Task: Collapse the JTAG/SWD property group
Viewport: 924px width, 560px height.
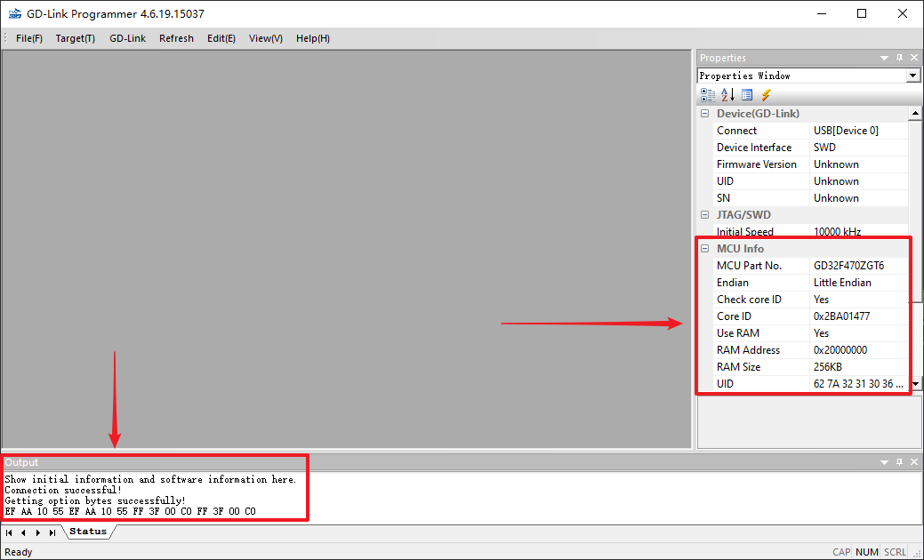Action: click(x=705, y=215)
